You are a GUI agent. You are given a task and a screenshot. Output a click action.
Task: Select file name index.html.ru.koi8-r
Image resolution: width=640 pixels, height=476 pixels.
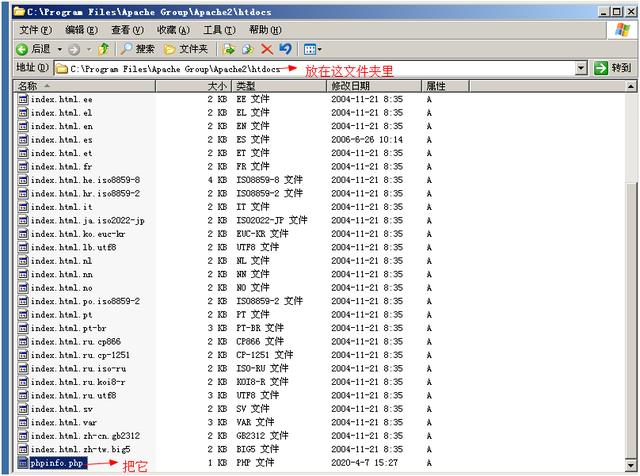click(78, 382)
